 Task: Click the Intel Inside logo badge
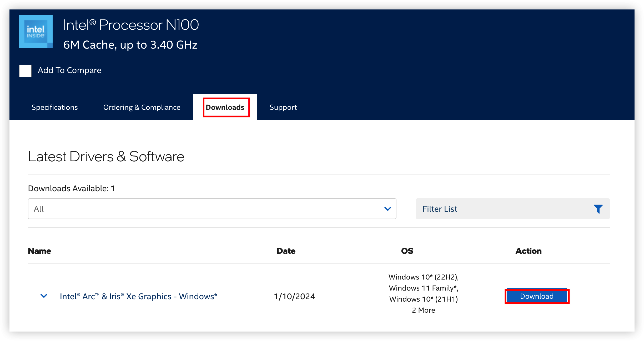(x=36, y=32)
